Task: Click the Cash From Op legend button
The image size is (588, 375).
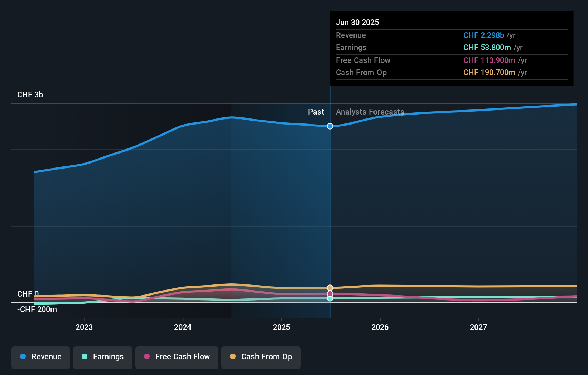Action: (261, 357)
